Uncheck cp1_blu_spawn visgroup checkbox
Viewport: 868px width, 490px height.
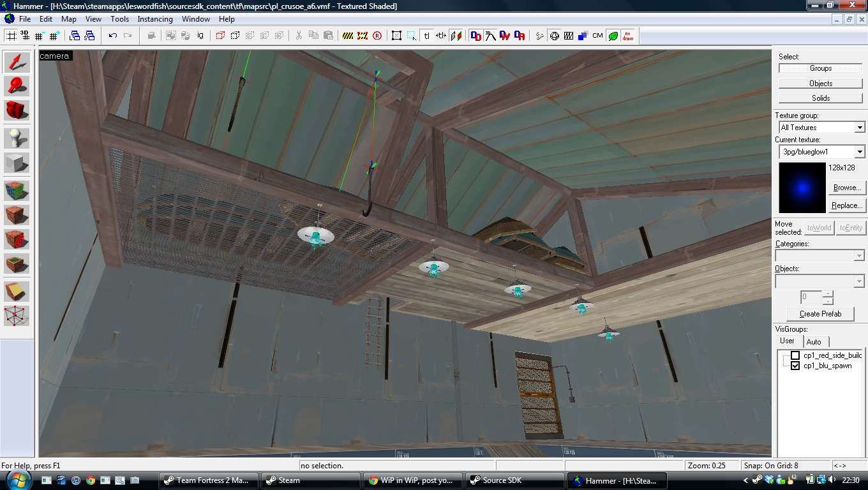click(x=795, y=366)
